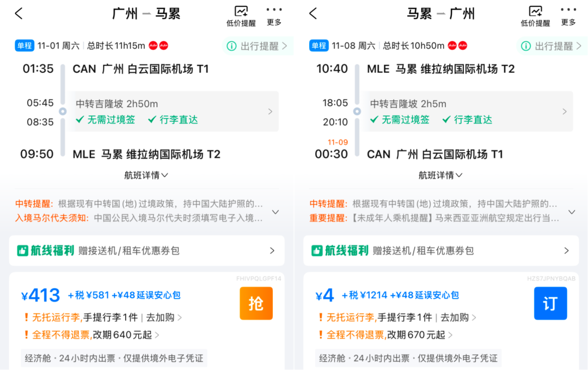Image resolution: width=588 pixels, height=370 pixels.
Task: Tap the 更多 three-dot menu icon on the left panel
Action: (x=274, y=15)
